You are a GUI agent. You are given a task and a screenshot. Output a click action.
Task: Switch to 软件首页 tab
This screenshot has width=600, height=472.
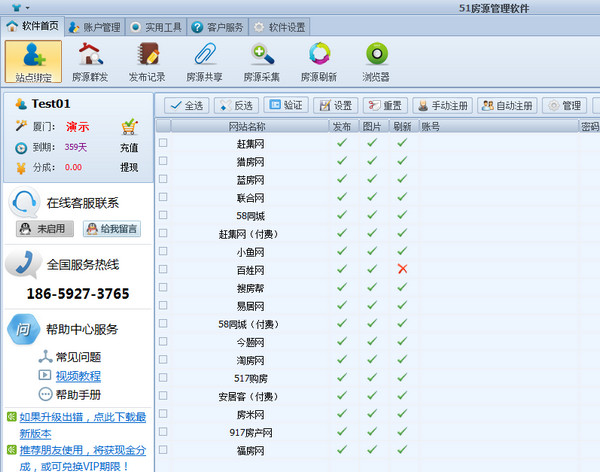tap(33, 26)
